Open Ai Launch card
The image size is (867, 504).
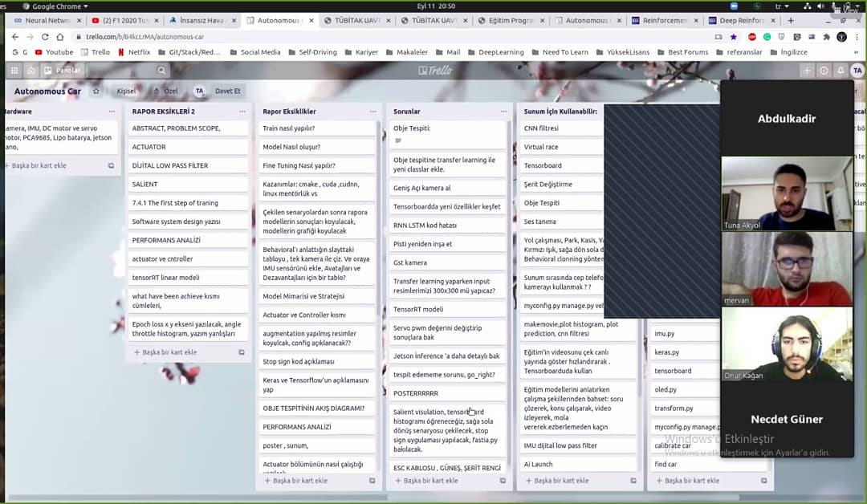point(578,465)
